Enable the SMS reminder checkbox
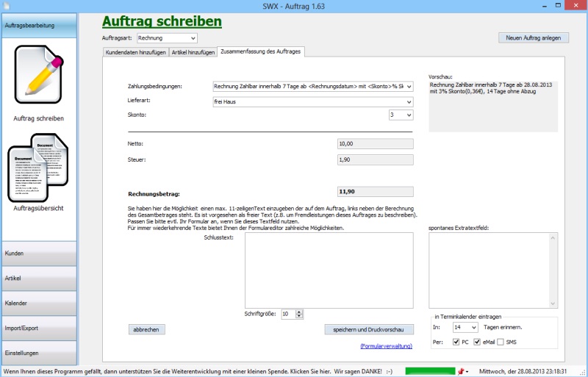Image resolution: width=588 pixels, height=377 pixels. pyautogui.click(x=500, y=342)
